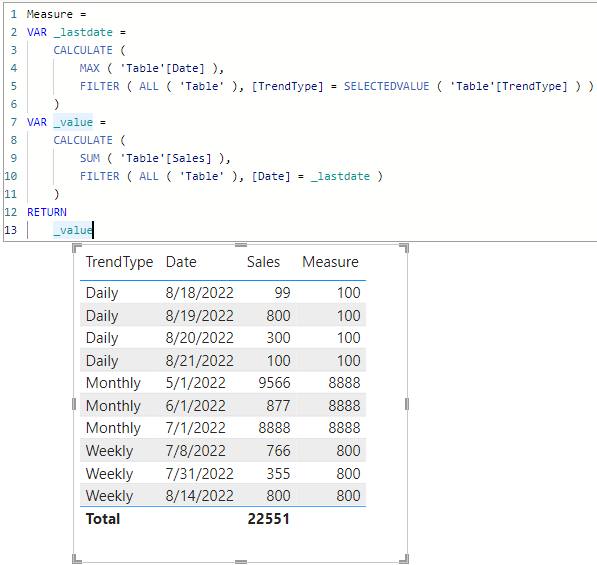Select the 8/14/2022 date cell
The height and width of the screenshot is (565, 597).
[x=199, y=496]
